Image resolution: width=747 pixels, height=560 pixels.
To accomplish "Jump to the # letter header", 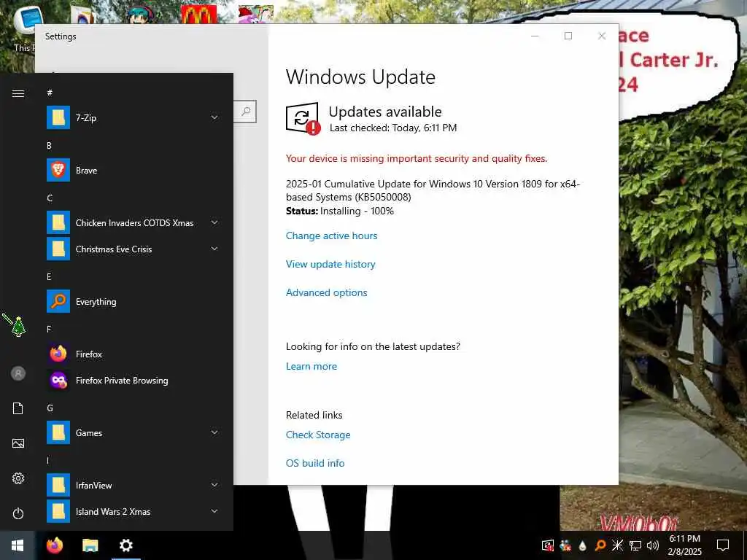I will point(50,93).
